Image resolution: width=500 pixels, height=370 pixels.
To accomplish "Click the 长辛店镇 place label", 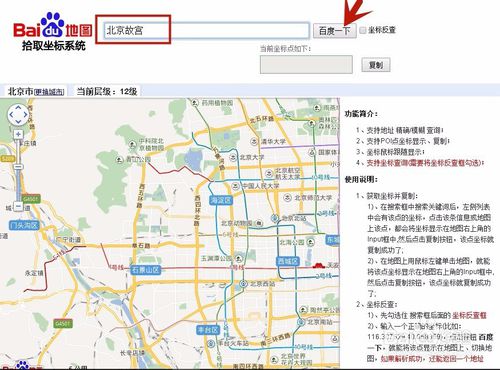I will 132,352.
